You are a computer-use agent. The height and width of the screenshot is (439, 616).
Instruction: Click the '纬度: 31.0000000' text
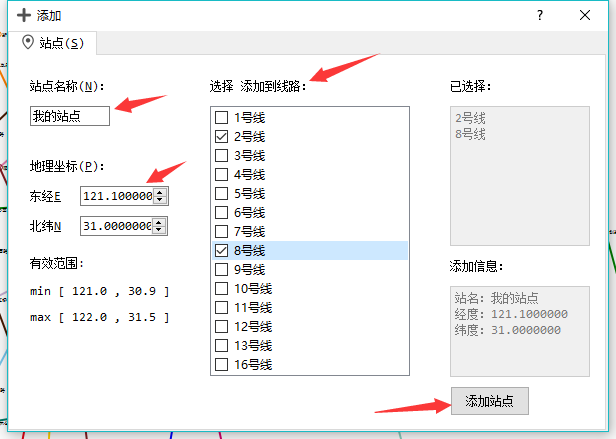pos(508,330)
